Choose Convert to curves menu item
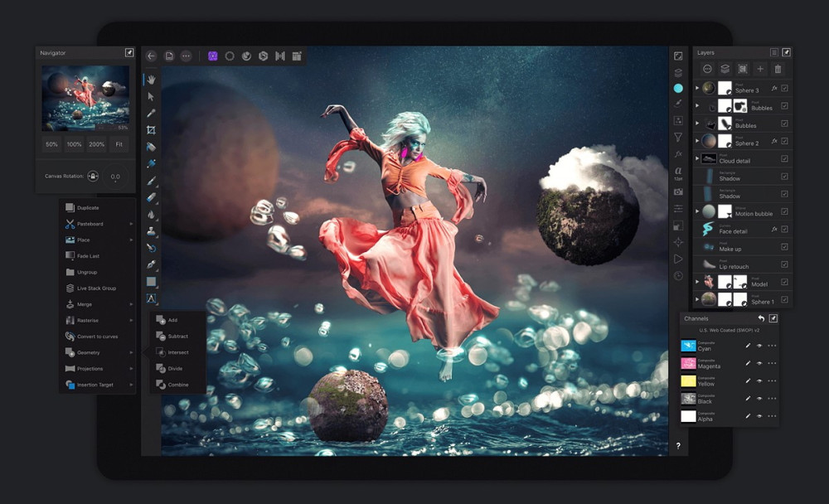 click(x=97, y=337)
